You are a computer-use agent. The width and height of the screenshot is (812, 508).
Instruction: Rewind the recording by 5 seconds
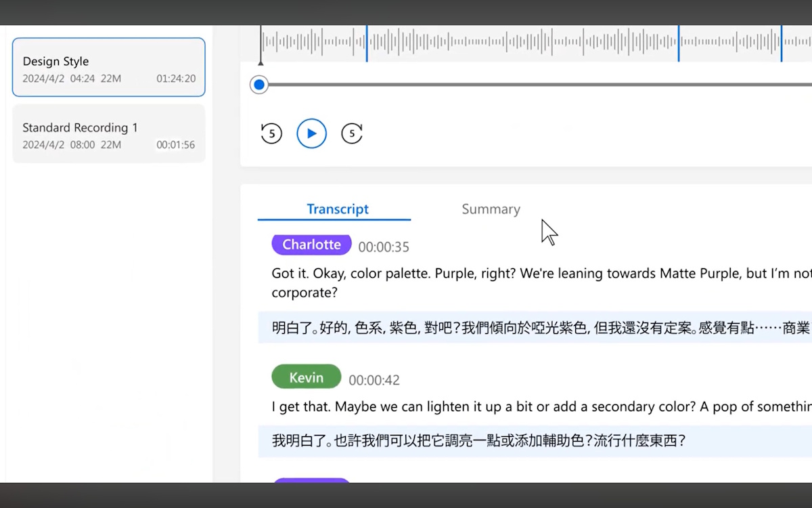click(271, 133)
